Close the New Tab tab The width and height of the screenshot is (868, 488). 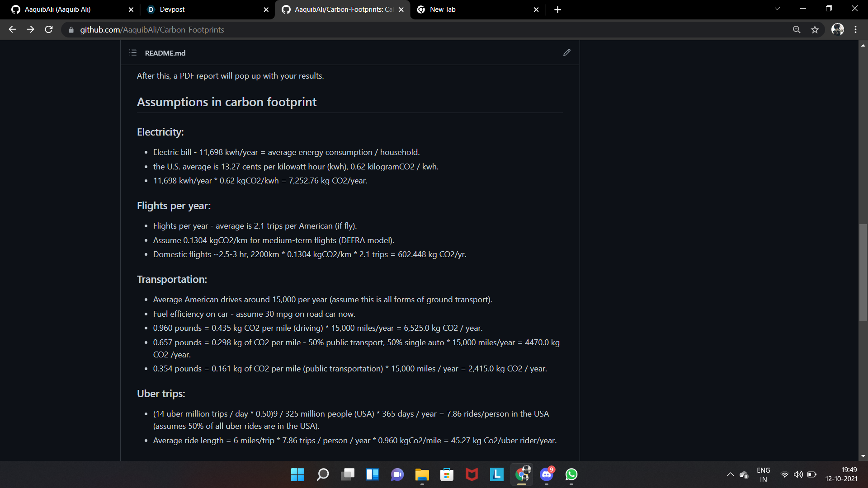pos(536,9)
